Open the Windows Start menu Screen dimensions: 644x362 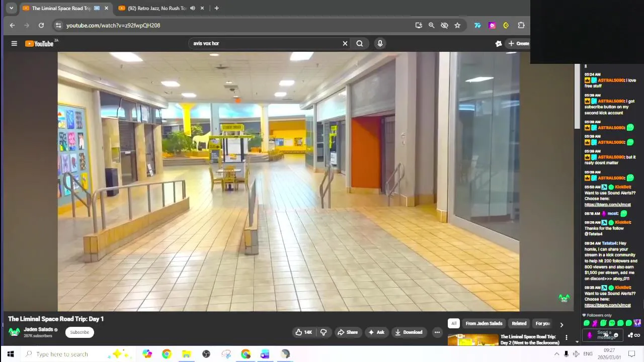pos(11,354)
